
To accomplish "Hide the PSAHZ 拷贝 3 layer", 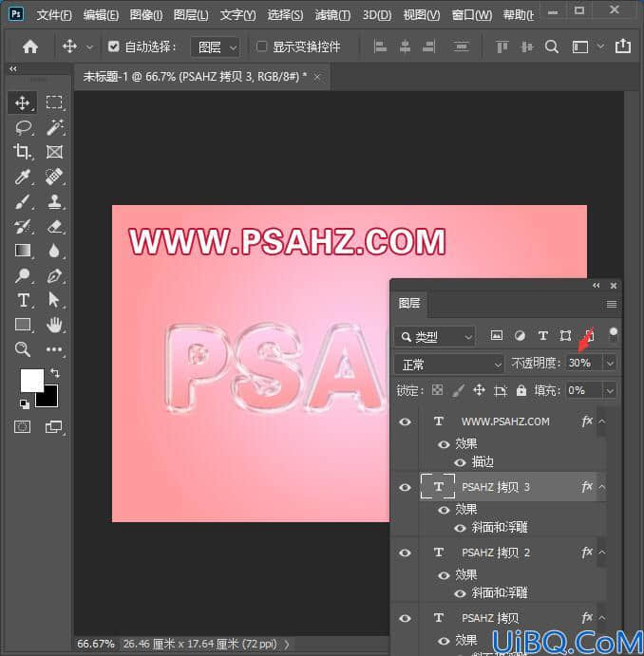I will (x=405, y=487).
